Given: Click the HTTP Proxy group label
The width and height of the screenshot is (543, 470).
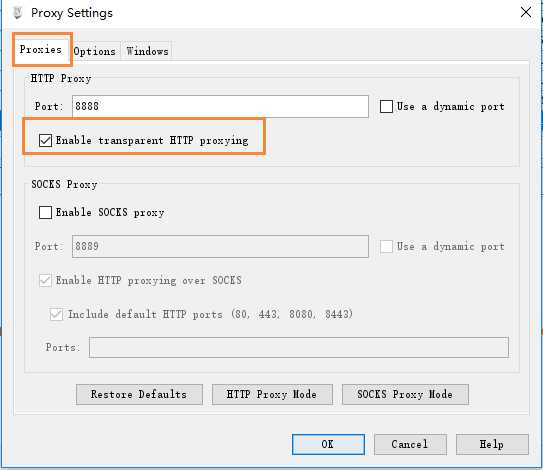Looking at the screenshot, I should [x=61, y=78].
